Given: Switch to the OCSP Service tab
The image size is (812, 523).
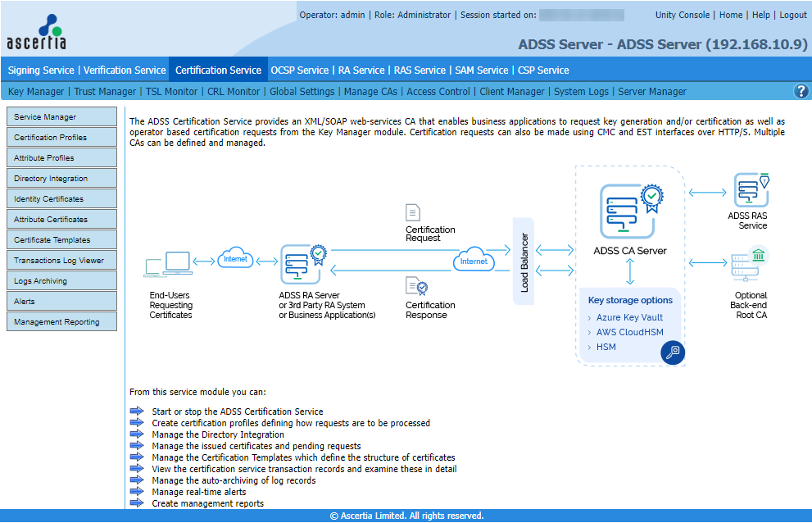Looking at the screenshot, I should pyautogui.click(x=300, y=70).
